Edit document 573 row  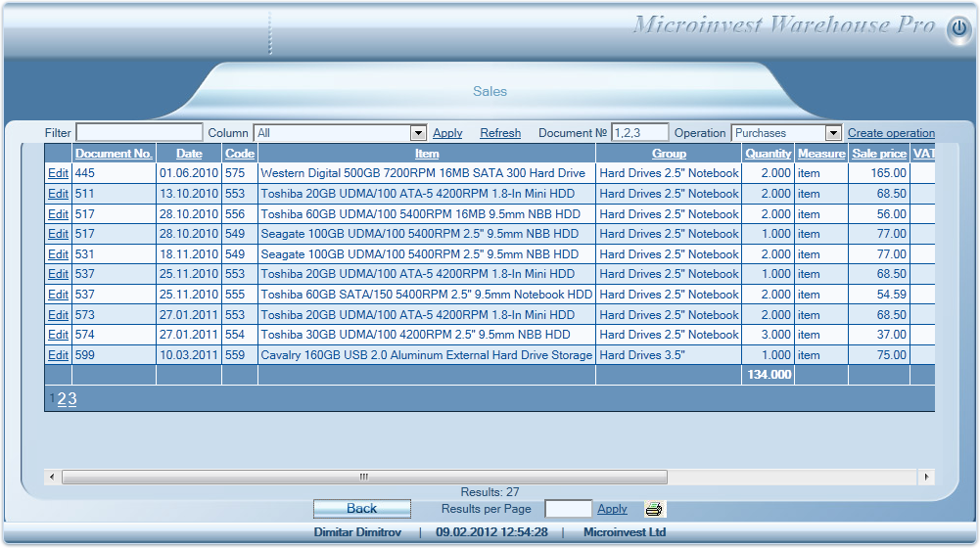(58, 315)
